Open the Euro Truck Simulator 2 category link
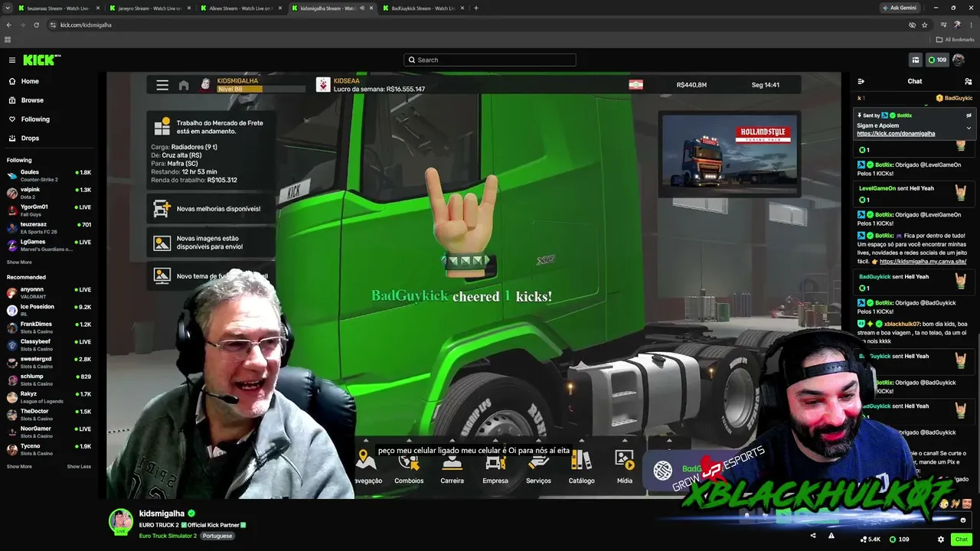980x551 pixels. tap(168, 536)
